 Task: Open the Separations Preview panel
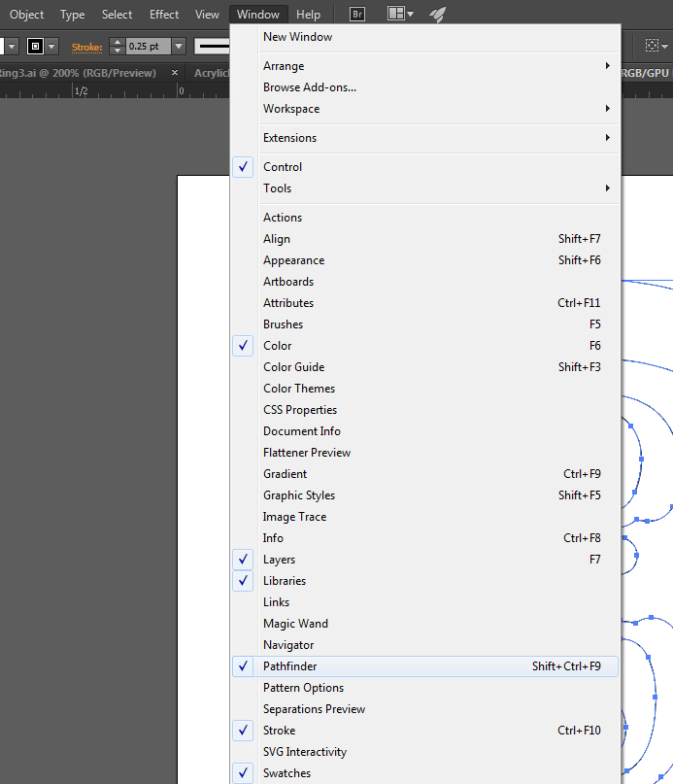425,709
